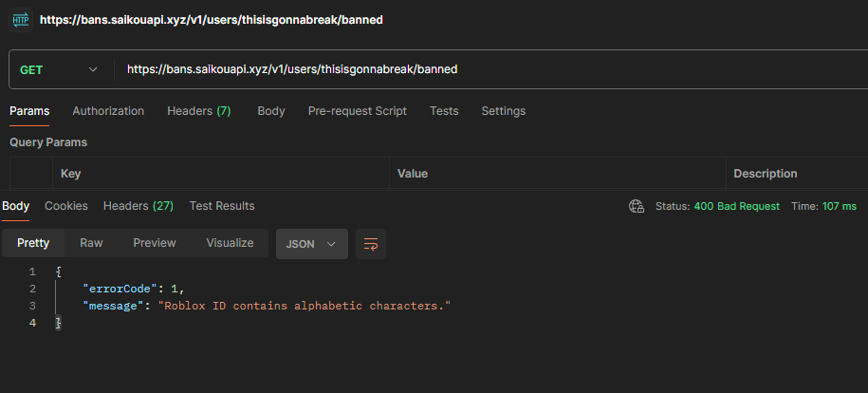
Task: Open the Tests tab
Action: tap(444, 111)
